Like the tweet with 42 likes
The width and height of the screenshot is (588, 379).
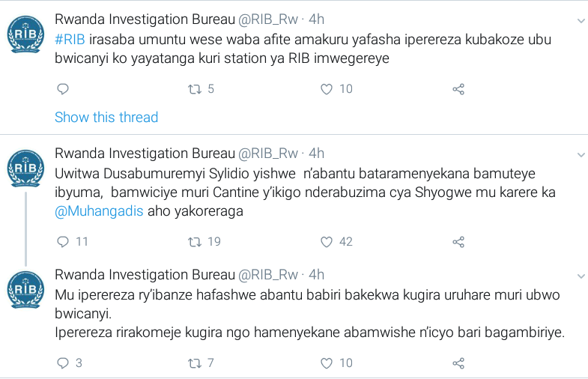327,242
